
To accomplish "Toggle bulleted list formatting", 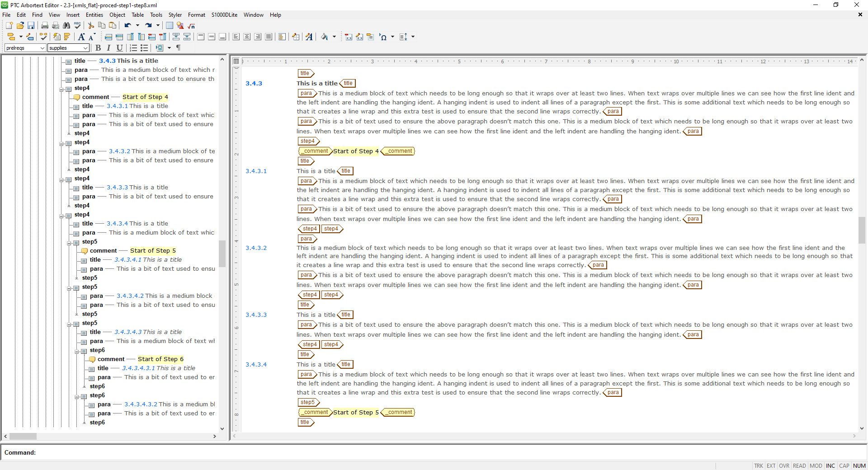I will (144, 48).
